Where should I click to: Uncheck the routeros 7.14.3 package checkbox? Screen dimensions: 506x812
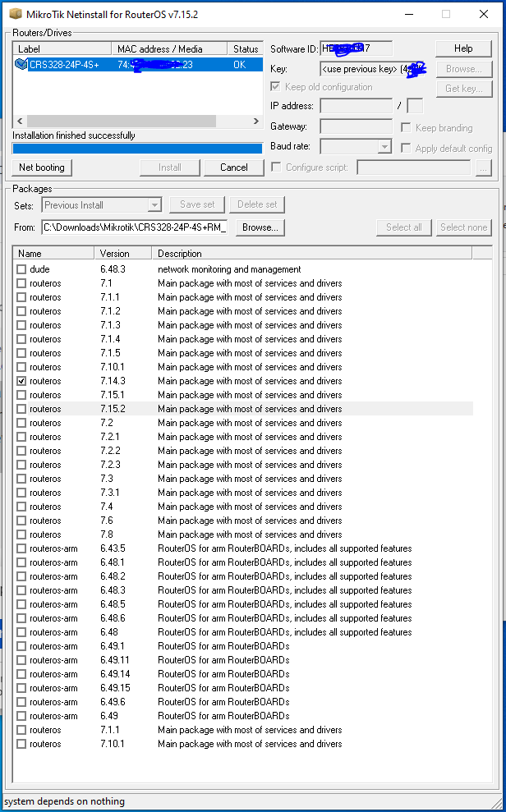pos(21,381)
